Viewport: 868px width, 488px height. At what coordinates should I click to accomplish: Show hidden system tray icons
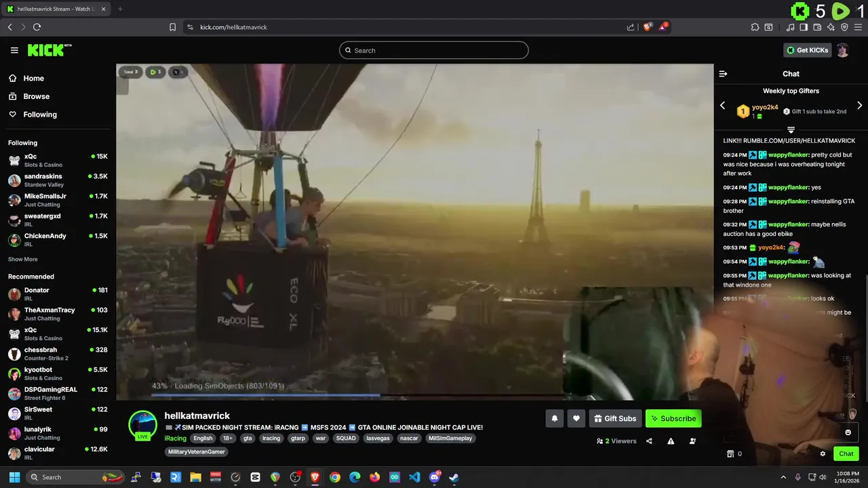(x=783, y=477)
